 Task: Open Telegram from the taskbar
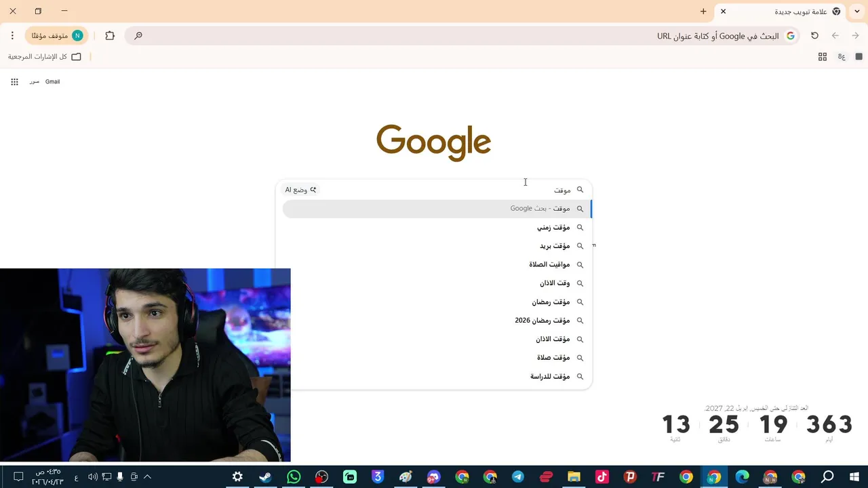coord(517,477)
